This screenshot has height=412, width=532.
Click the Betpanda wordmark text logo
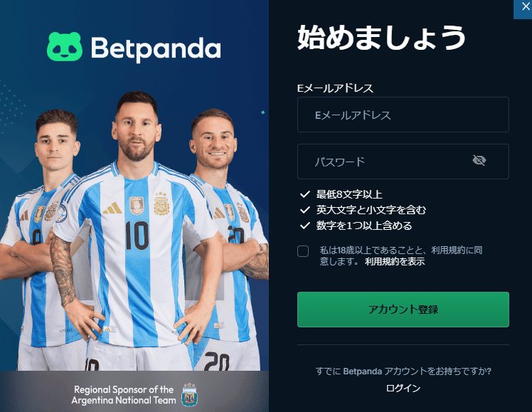point(156,49)
